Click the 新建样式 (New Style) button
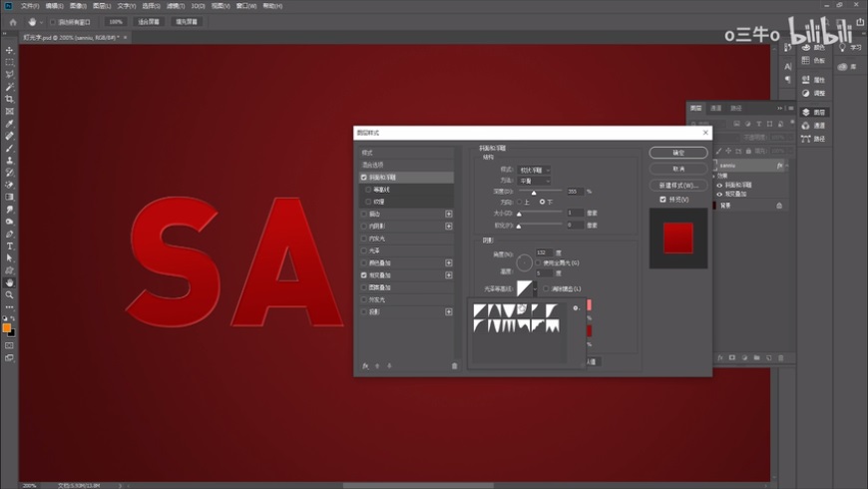Screen dimensions: 868x489 (677, 185)
